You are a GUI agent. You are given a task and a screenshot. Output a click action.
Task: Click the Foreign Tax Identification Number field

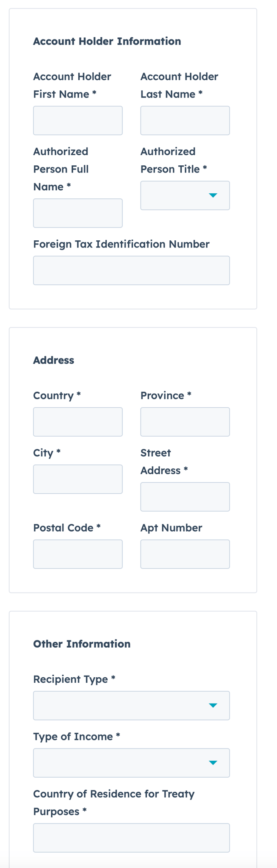131,270
